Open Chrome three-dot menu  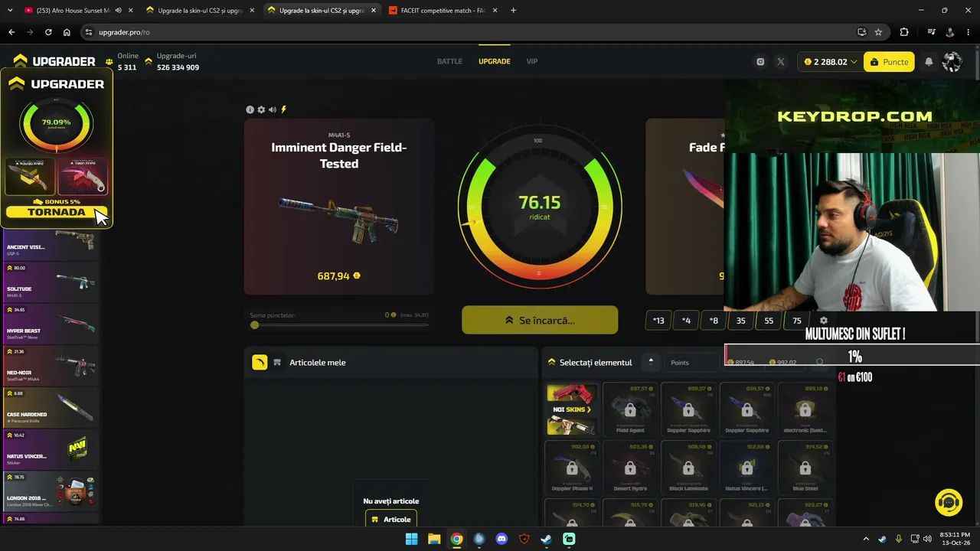(969, 32)
